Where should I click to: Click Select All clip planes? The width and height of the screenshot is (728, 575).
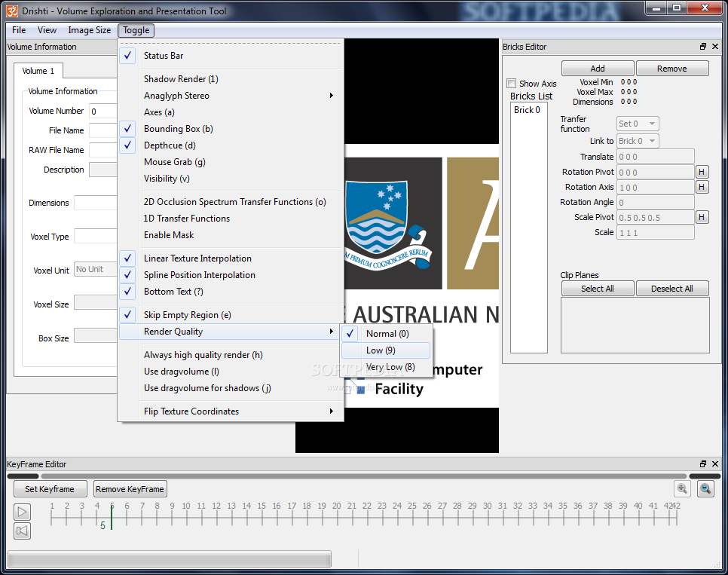[x=598, y=289]
